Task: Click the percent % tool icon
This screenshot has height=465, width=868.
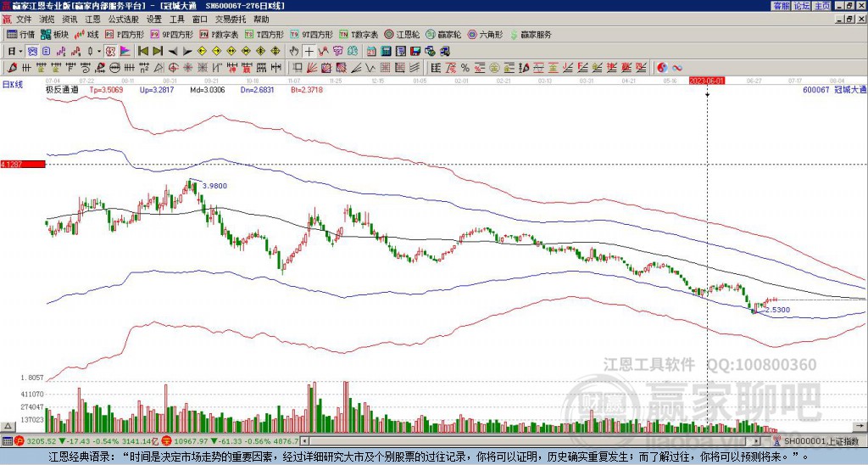Action: [x=465, y=68]
